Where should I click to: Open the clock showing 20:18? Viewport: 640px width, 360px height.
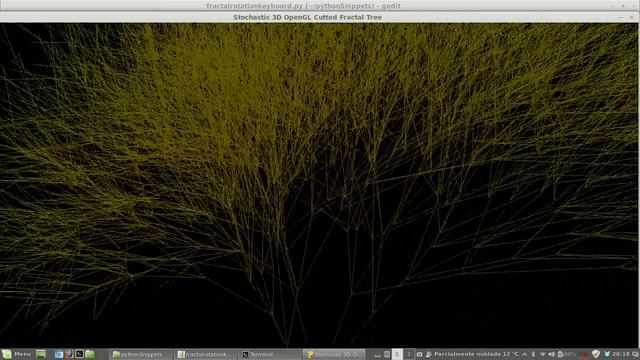tap(620, 354)
